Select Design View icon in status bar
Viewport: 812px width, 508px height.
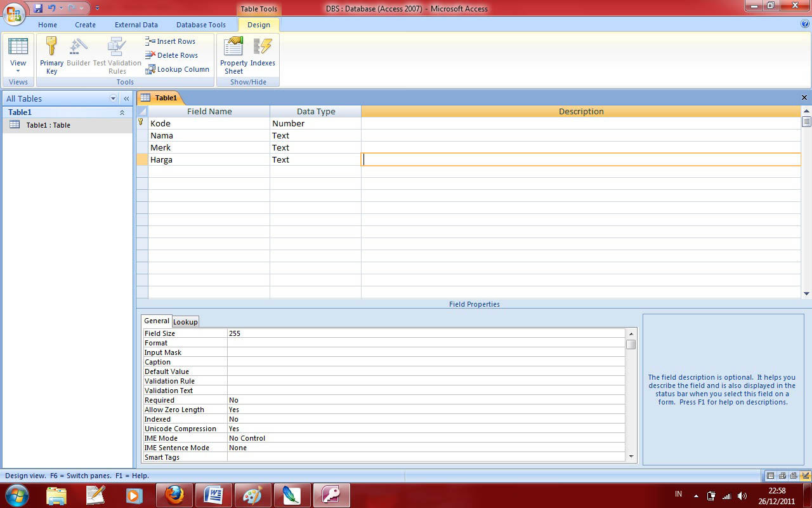[805, 476]
